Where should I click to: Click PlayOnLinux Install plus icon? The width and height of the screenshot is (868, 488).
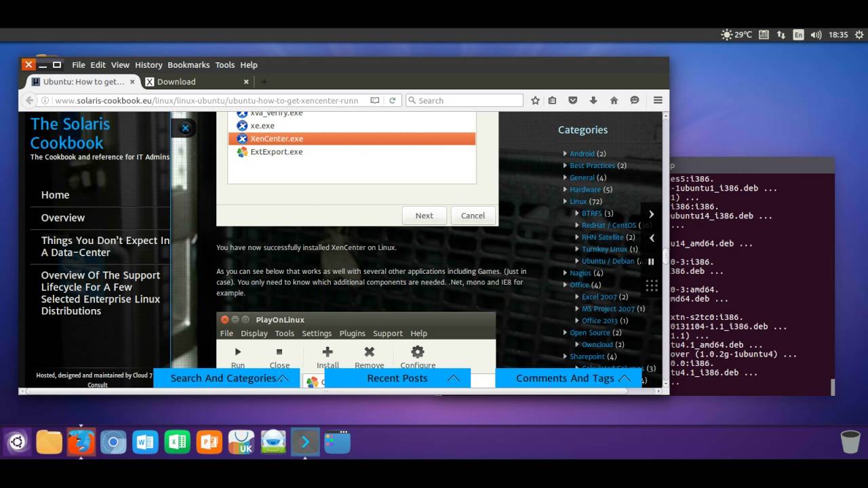point(328,352)
